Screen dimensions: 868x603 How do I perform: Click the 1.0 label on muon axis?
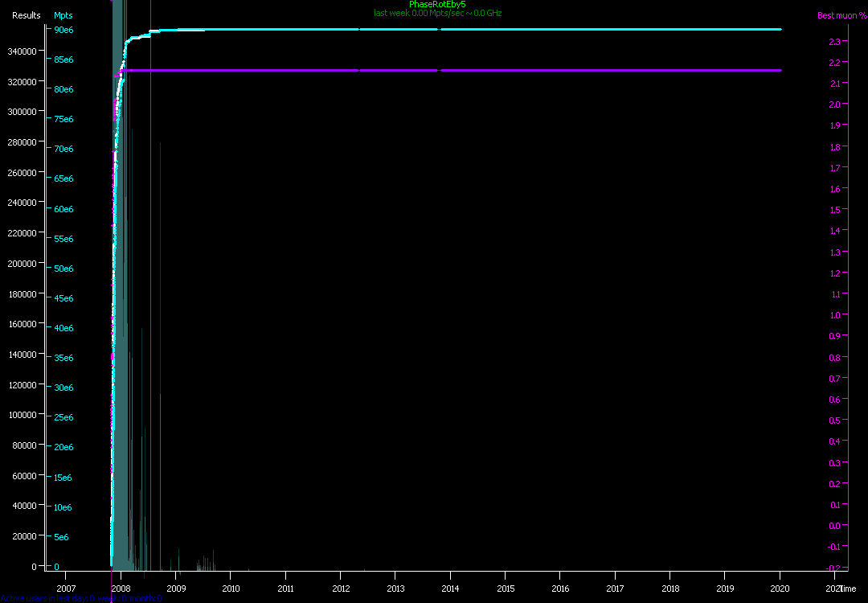tap(834, 315)
